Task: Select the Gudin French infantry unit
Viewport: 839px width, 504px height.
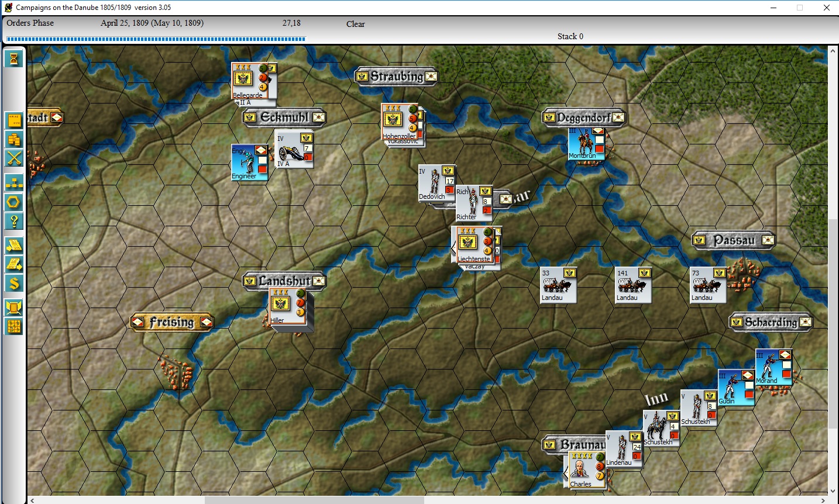Action: pyautogui.click(x=736, y=388)
